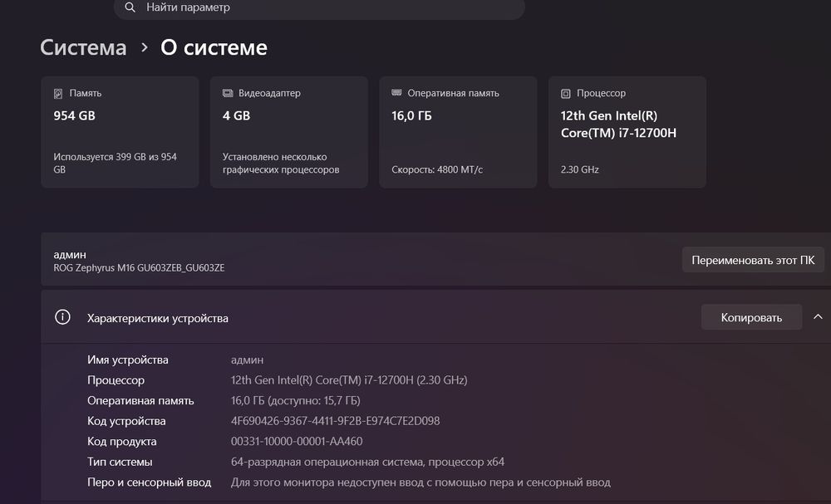The image size is (831, 504).
Task: Select device ID '4F690426-9367-4411-9F2B-E974C7E2D098'
Action: pyautogui.click(x=336, y=421)
